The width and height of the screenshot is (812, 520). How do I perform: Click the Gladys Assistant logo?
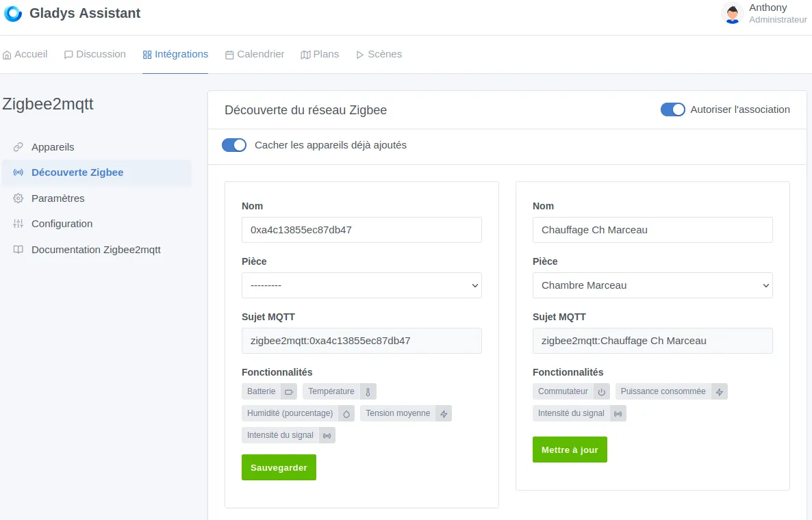tap(12, 13)
